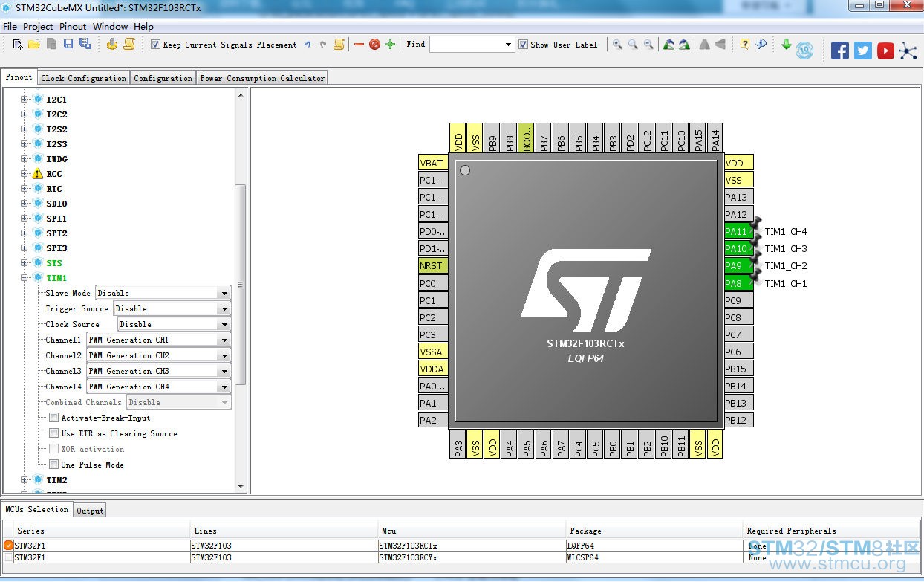Toggle Keep Current Signals Placement checkbox
Screen dimensions: 924x582
[x=155, y=45]
